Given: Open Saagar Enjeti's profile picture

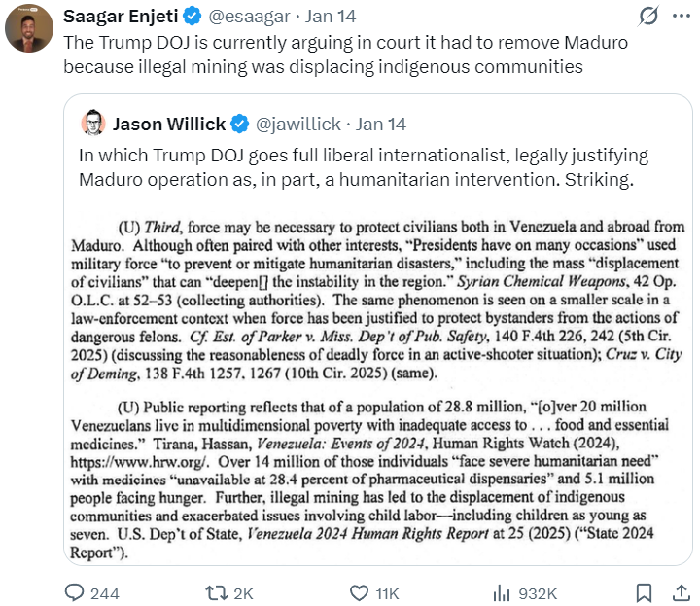Looking at the screenshot, I should coord(28,29).
